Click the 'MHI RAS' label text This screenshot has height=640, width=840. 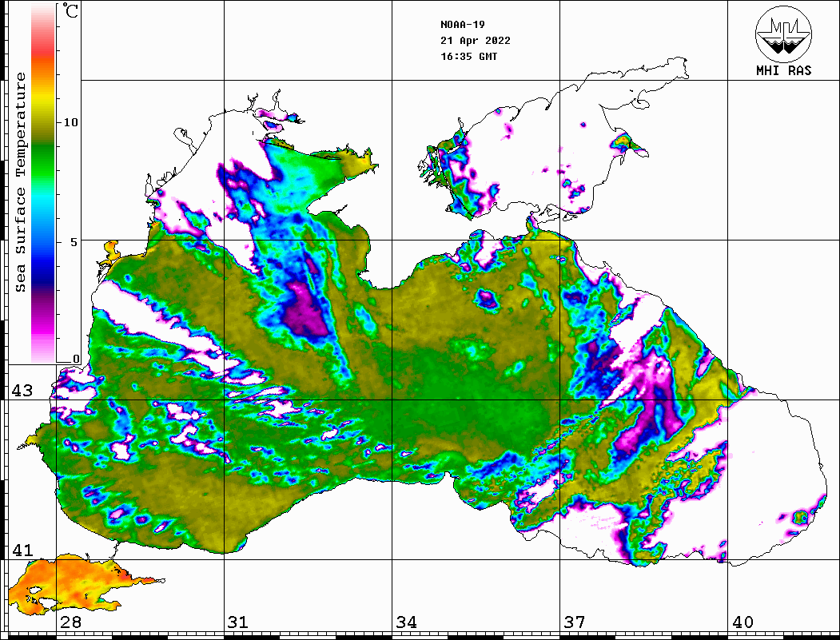tap(783, 70)
